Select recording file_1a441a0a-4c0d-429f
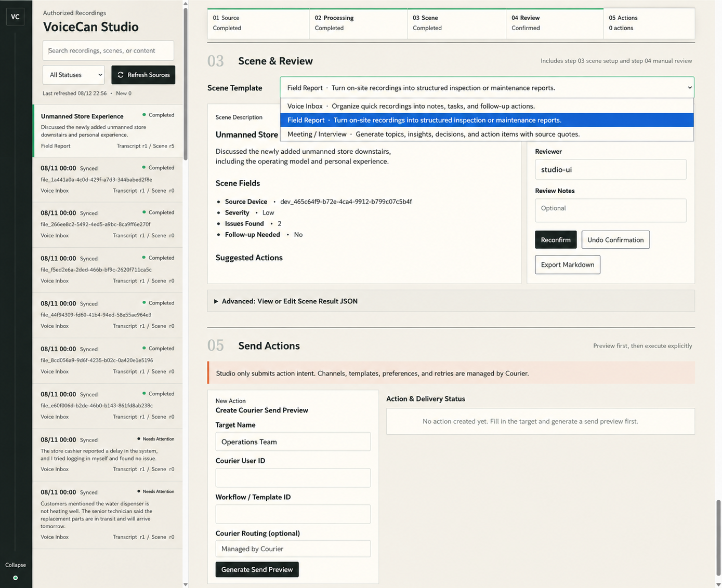722x588 pixels. 108,179
